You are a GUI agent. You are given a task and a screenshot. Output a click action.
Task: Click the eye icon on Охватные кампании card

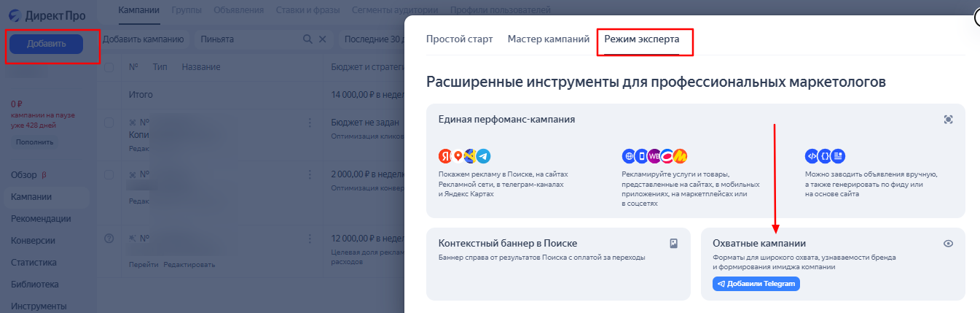[x=948, y=244]
